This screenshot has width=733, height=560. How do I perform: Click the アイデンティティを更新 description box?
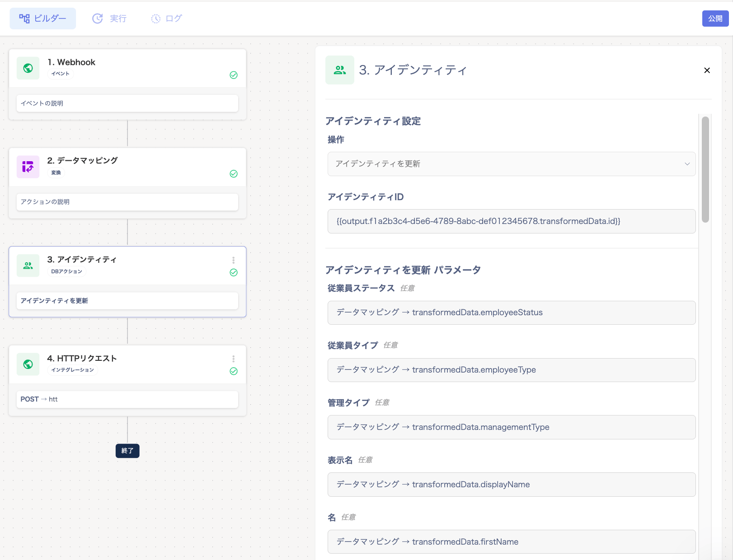[127, 301]
